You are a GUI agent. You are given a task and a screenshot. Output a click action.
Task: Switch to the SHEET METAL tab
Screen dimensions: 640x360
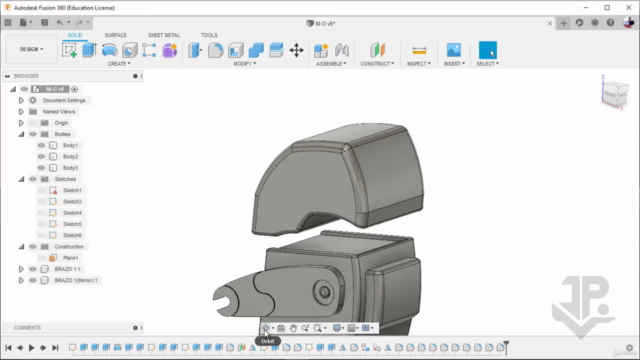coord(164,35)
